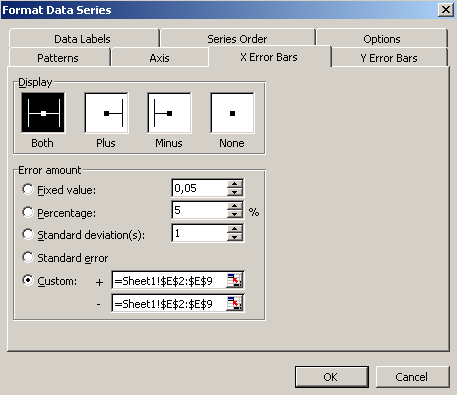Select the Fixed value radio button
This screenshot has width=457, height=395.
pos(28,189)
